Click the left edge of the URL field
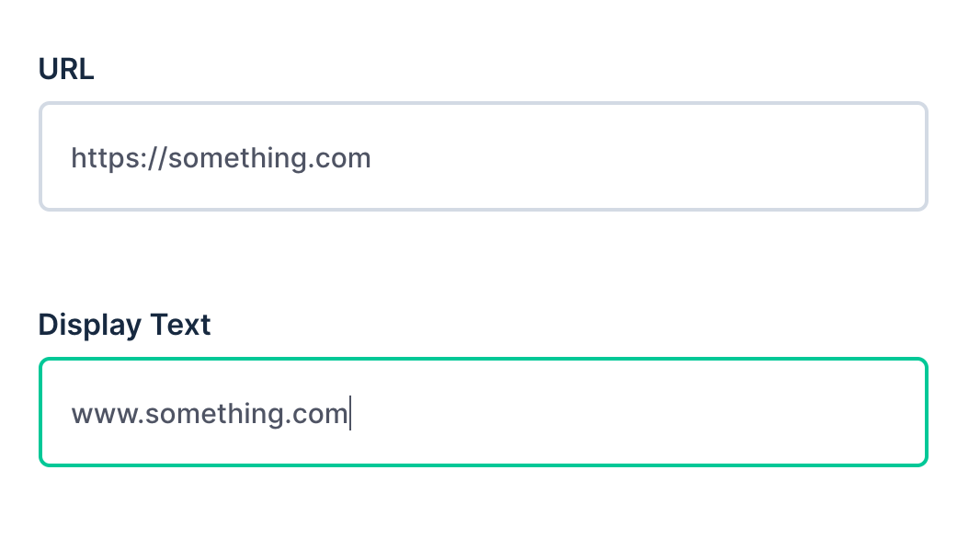The height and width of the screenshot is (539, 980). click(x=42, y=156)
